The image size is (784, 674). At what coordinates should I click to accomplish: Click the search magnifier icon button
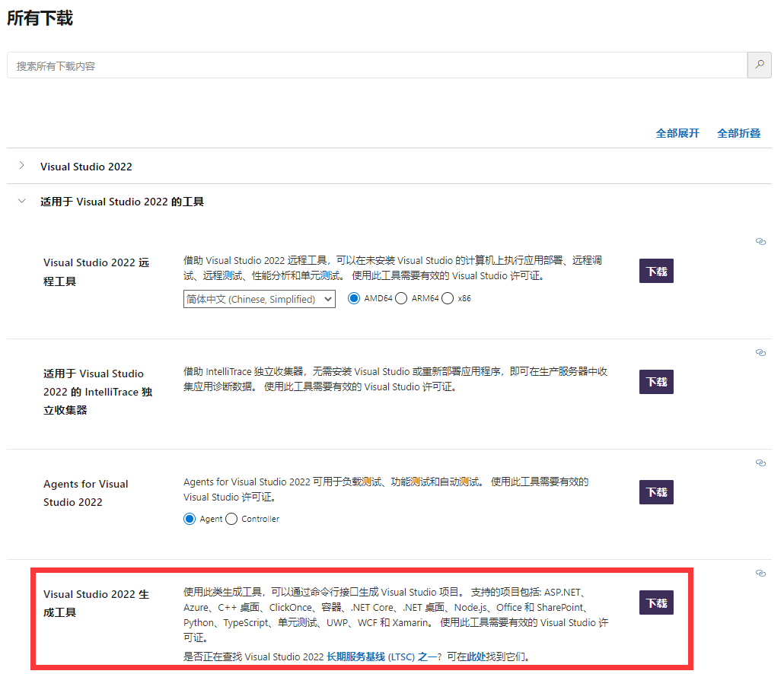pos(759,65)
